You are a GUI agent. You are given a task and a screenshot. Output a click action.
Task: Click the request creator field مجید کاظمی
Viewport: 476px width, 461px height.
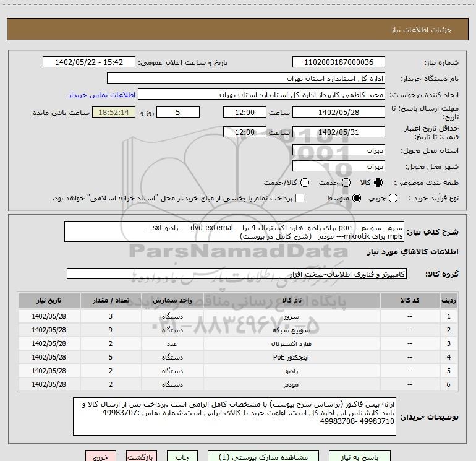[x=261, y=95]
